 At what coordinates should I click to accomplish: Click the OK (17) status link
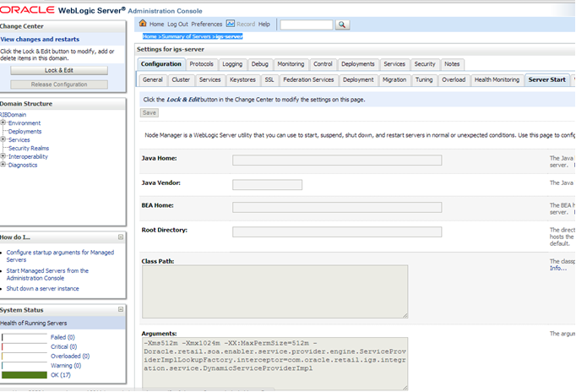point(61,375)
